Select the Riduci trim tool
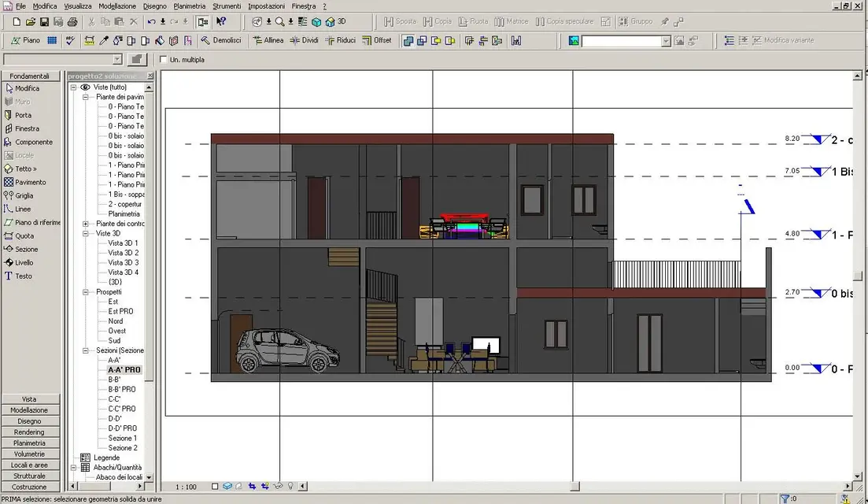The width and height of the screenshot is (868, 504). [341, 40]
